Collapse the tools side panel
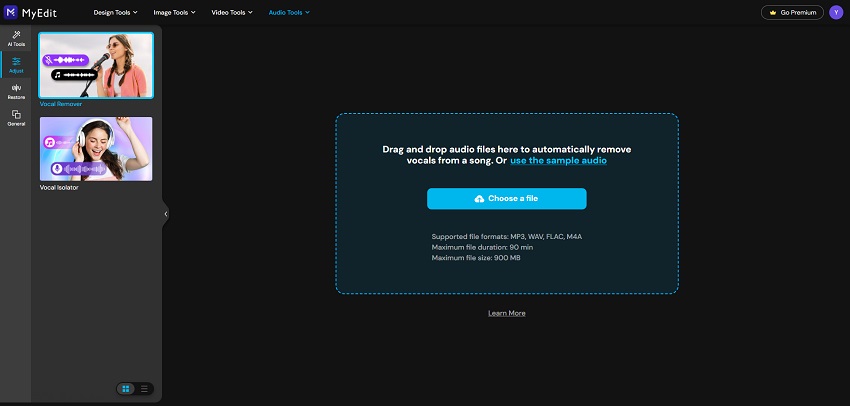The image size is (850, 406). point(165,213)
